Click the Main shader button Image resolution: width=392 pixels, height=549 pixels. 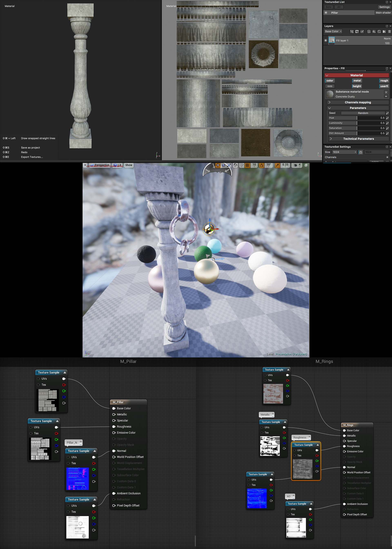(383, 12)
